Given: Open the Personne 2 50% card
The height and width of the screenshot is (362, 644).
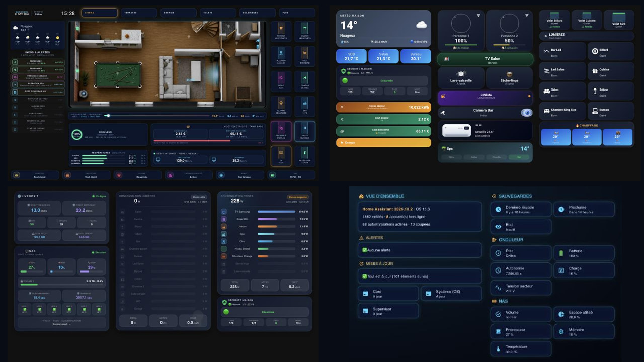Looking at the screenshot, I should 509,30.
